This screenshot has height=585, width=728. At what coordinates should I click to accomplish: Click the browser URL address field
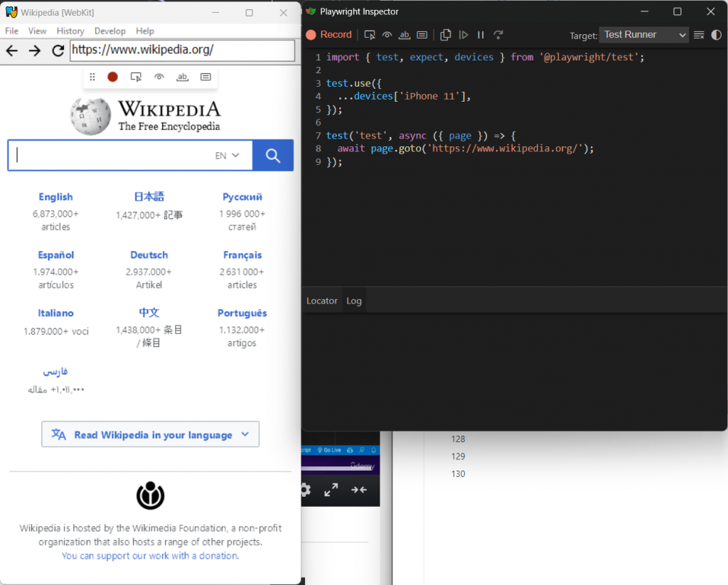[x=183, y=50]
